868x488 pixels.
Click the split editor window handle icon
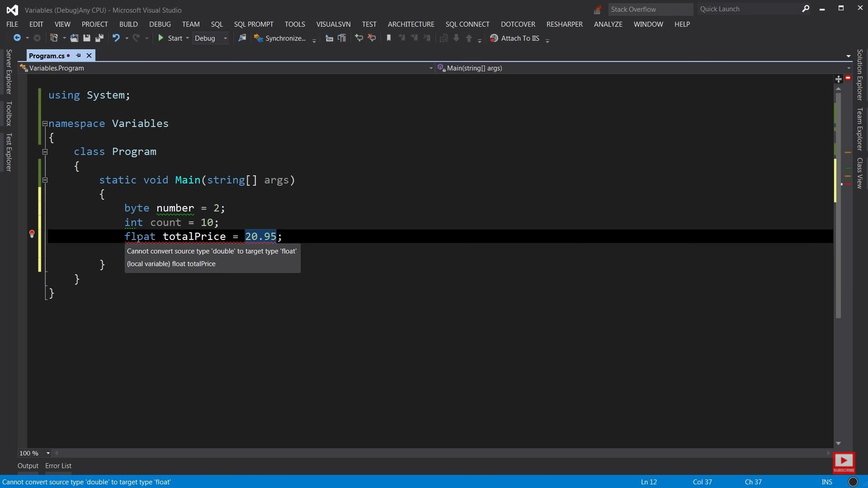839,80
